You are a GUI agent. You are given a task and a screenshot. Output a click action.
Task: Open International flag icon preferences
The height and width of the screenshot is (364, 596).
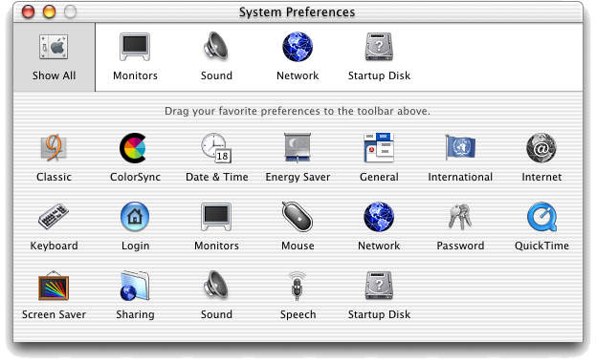pos(460,147)
